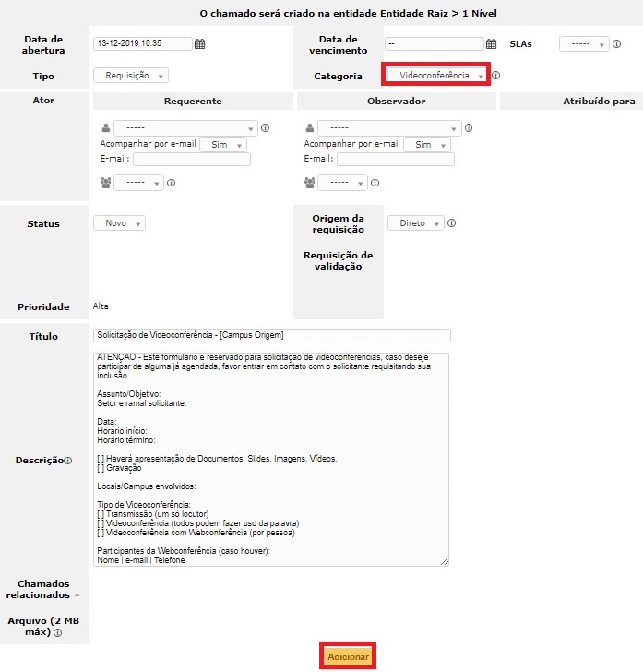Image resolution: width=643 pixels, height=672 pixels.
Task: Open the calendar picker for Data de vencimento
Action: pyautogui.click(x=492, y=43)
